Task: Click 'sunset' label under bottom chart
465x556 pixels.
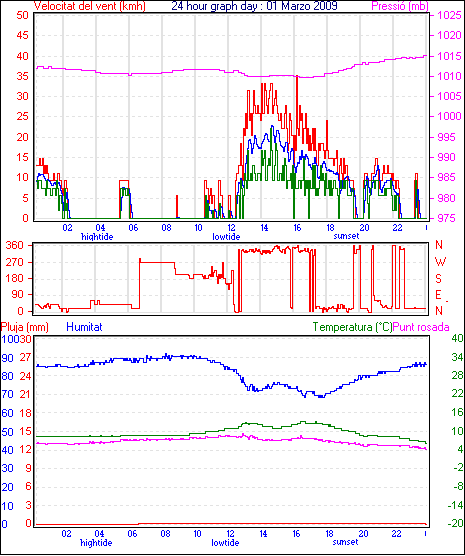Action: (x=345, y=542)
